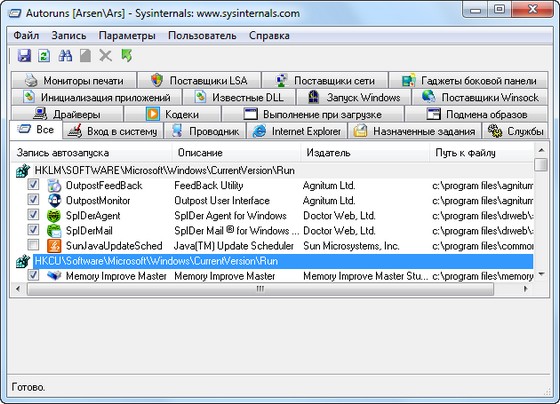Open the Поставщики Winsock tab
Viewport: 560px width, 404px height.
[x=480, y=97]
